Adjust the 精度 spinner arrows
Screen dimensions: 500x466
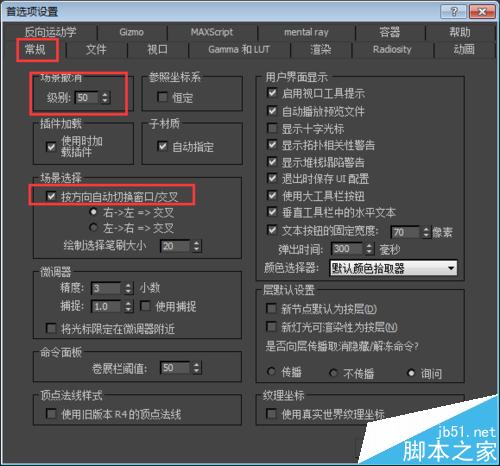point(128,288)
